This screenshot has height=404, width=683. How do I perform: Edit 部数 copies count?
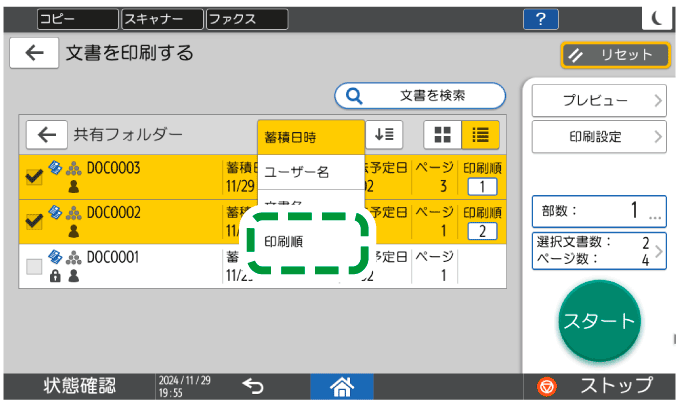pyautogui.click(x=599, y=211)
